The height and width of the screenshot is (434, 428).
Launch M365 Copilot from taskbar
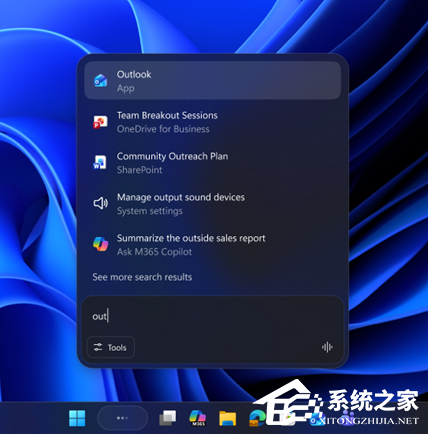point(198,418)
